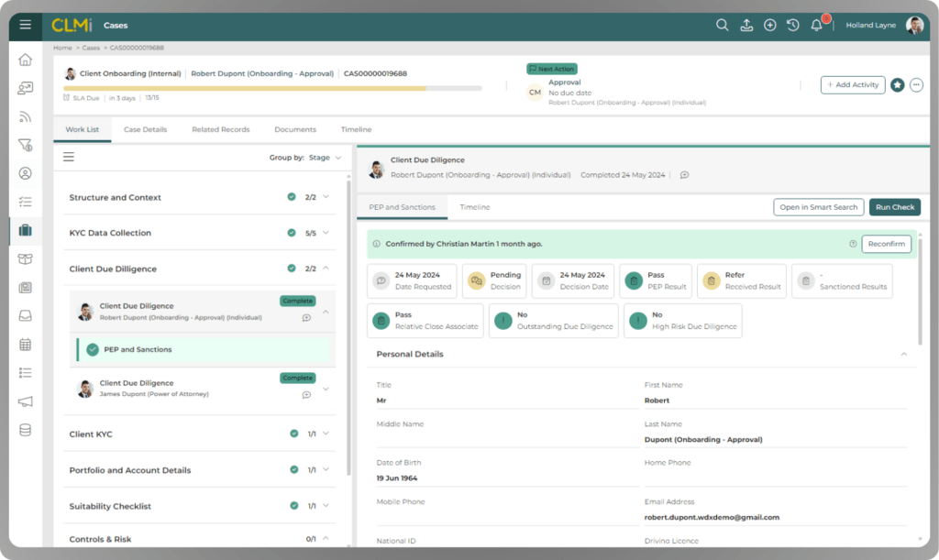Screen dimensions: 939x560
Task: Go to Cases breadcrumb link
Action: click(x=91, y=48)
